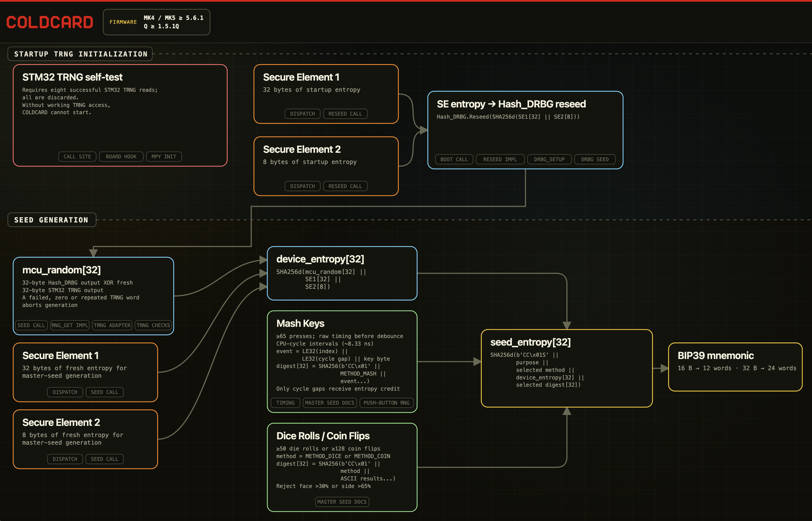812x521 pixels.
Task: Open DISPATCH in Secure Element 1 startup entropy card
Action: [303, 114]
